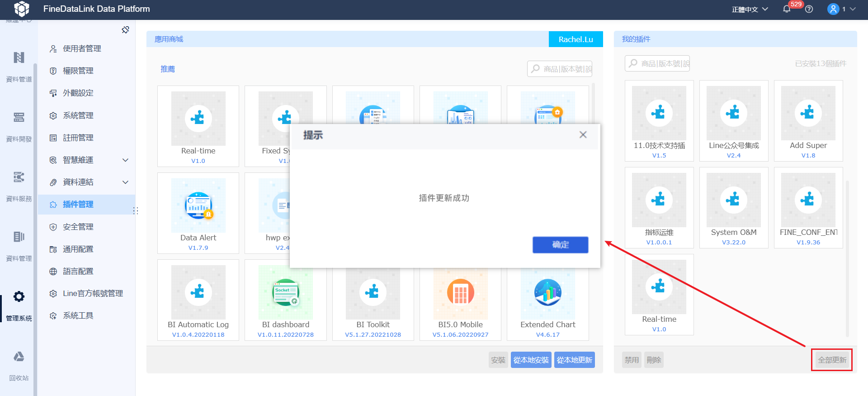Open the 資料開發 module icon
This screenshot has height=396, width=868.
(19, 117)
